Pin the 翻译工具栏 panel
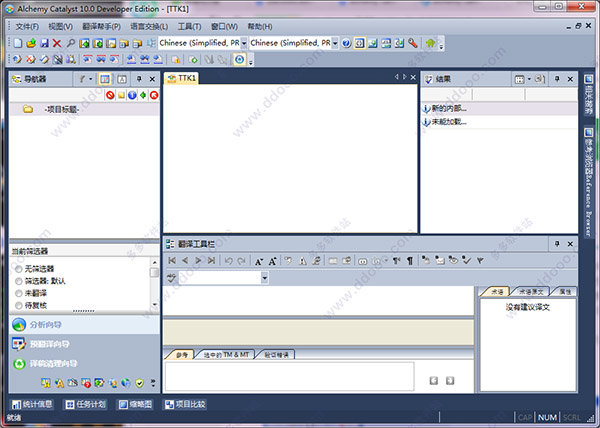Image resolution: width=600 pixels, height=428 pixels. 557,244
